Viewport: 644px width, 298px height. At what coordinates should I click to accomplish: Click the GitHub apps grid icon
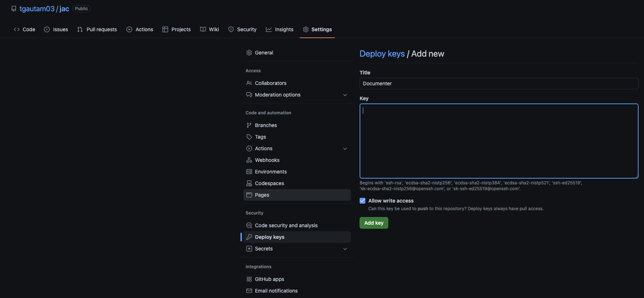point(249,279)
